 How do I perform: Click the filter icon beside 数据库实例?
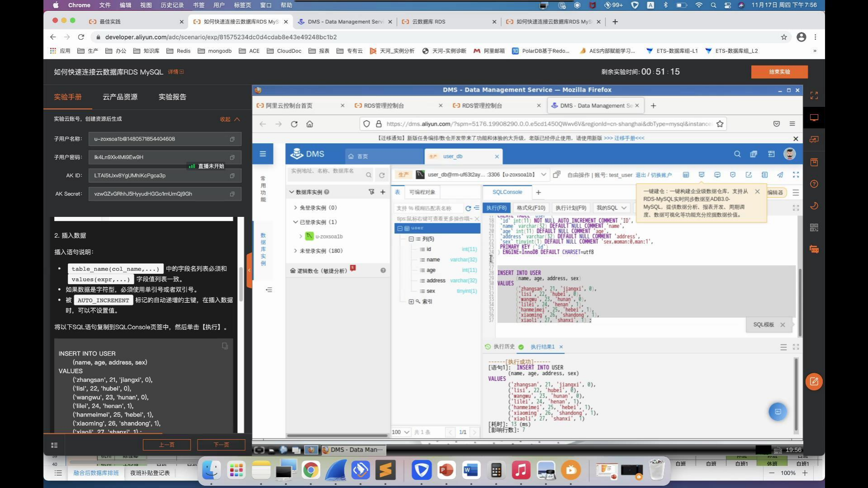click(x=371, y=192)
